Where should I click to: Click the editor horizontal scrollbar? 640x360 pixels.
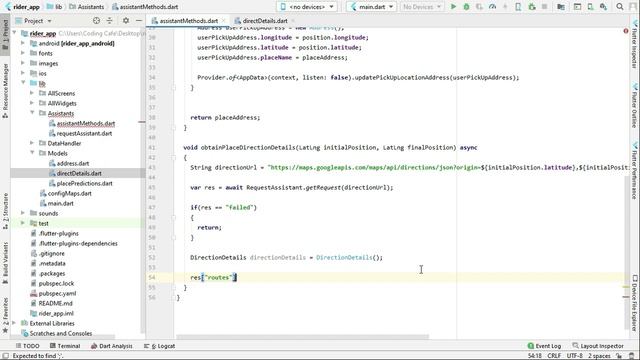tap(302, 337)
